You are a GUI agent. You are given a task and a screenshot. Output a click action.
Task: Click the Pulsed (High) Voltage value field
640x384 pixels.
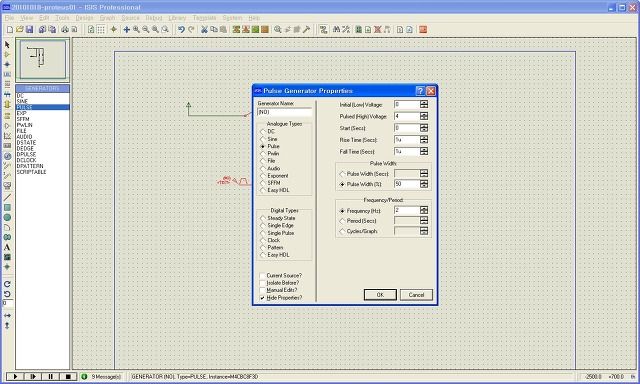click(x=407, y=116)
